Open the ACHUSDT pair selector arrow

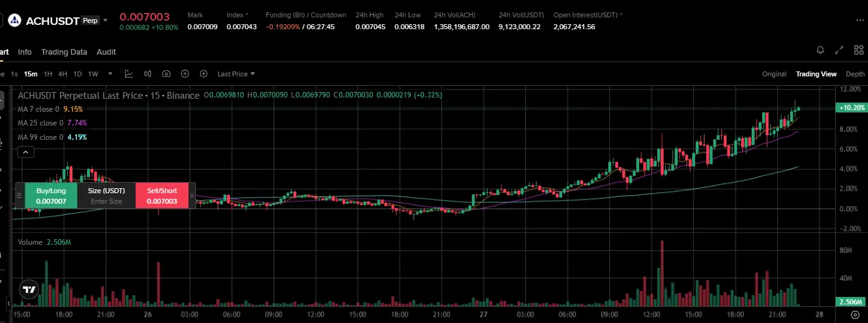coord(105,20)
